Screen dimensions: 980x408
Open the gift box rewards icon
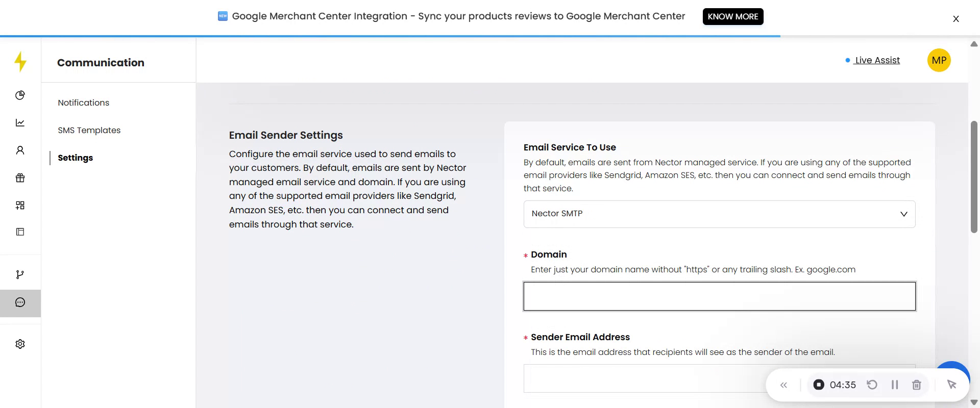coord(20,178)
